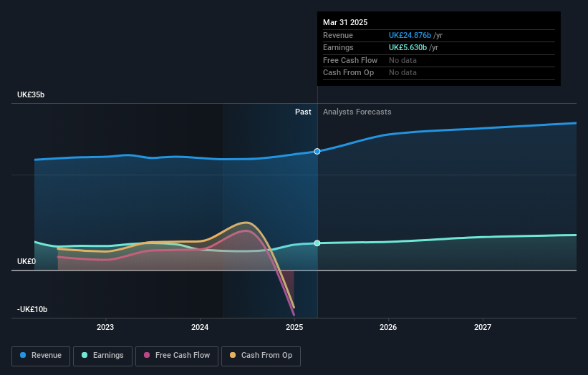Select the Earnings data point marker on the teal line
Screen dimensions: 588x375
(x=317, y=243)
